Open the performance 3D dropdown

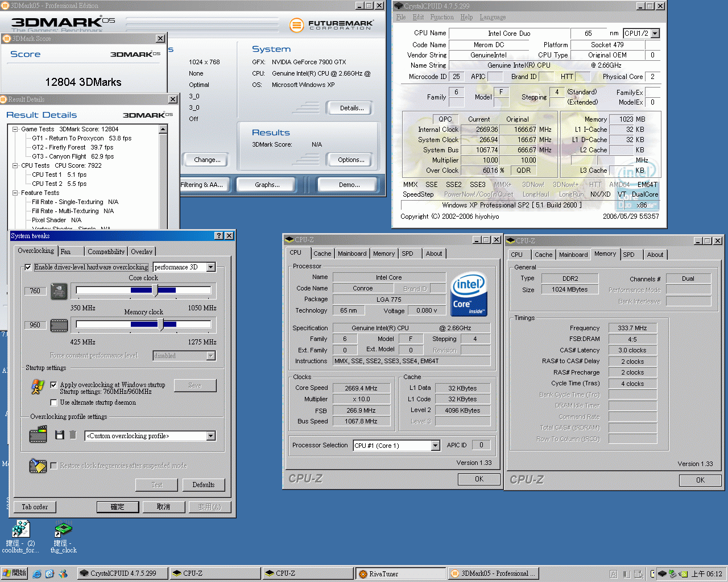[211, 267]
